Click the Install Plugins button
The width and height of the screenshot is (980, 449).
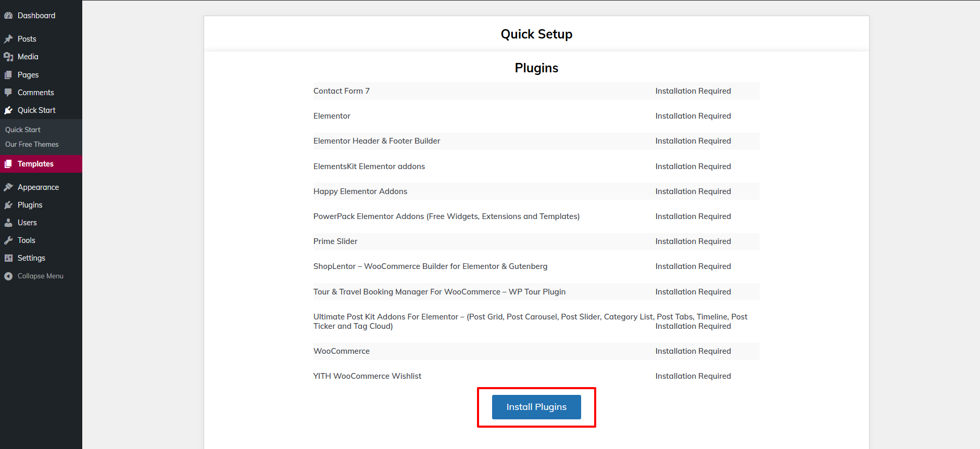536,407
